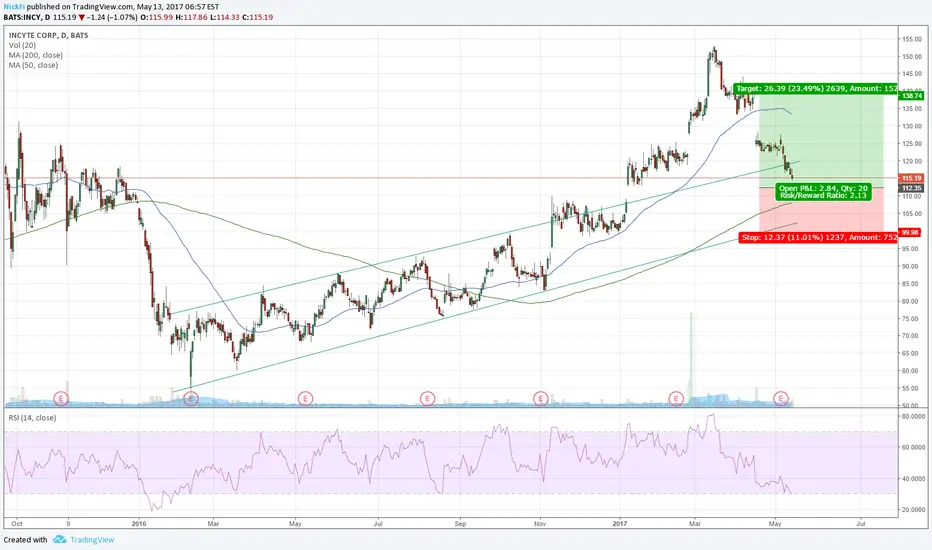Select the red Stop 12.37 label

tap(818, 237)
